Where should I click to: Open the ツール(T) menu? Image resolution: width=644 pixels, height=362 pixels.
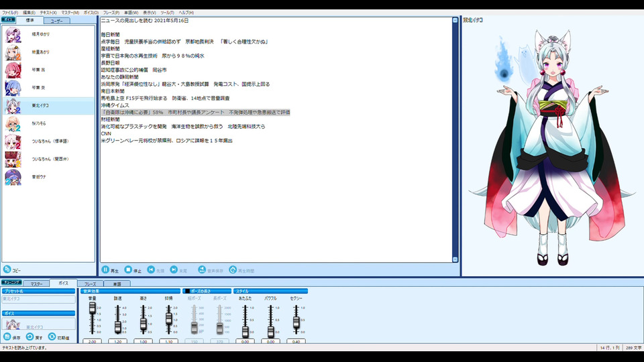click(x=167, y=13)
